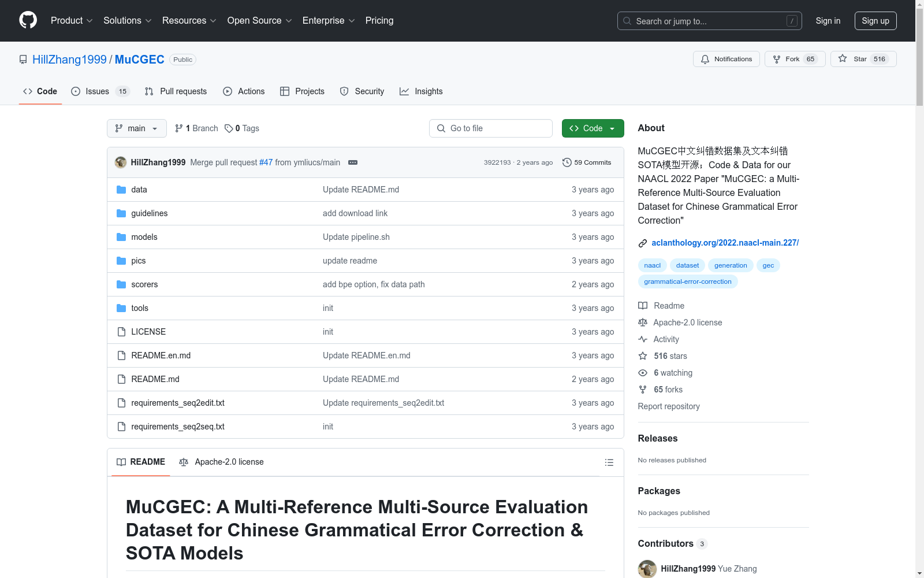The image size is (924, 578).
Task: Click the README.md file icon
Action: pyautogui.click(x=121, y=379)
